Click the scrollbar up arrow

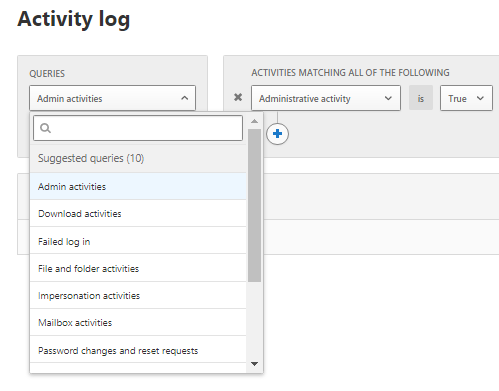tap(254, 121)
